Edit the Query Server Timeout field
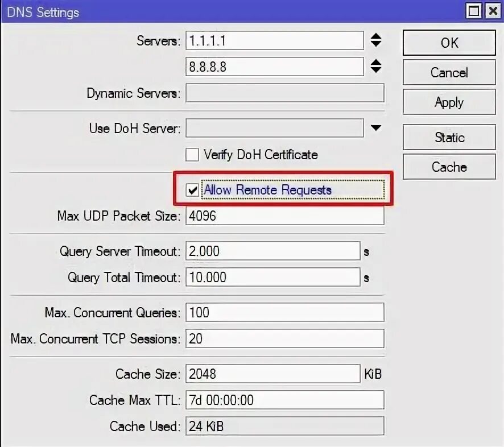 [x=273, y=251]
